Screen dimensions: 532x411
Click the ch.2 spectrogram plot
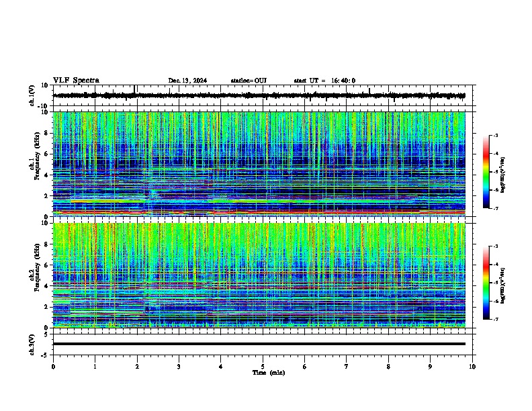click(x=259, y=275)
